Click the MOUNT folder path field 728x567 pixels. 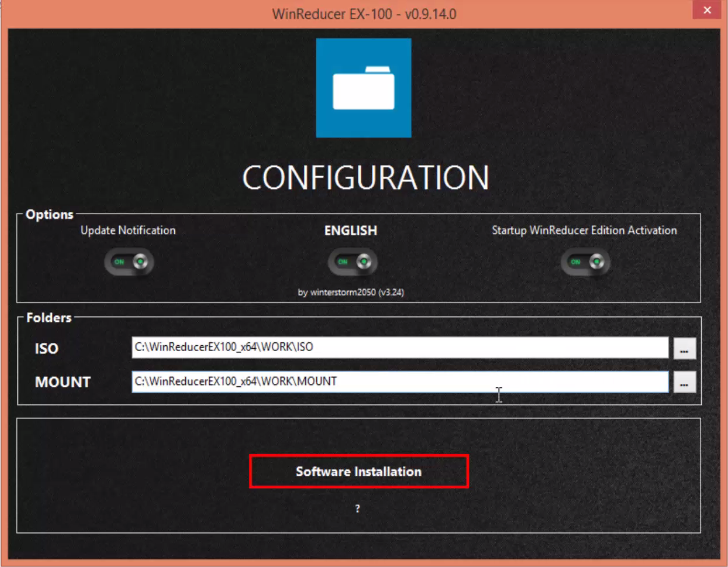(400, 382)
